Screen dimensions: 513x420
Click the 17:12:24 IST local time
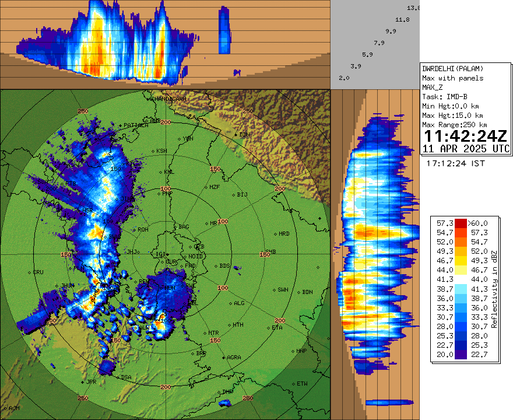(x=455, y=163)
